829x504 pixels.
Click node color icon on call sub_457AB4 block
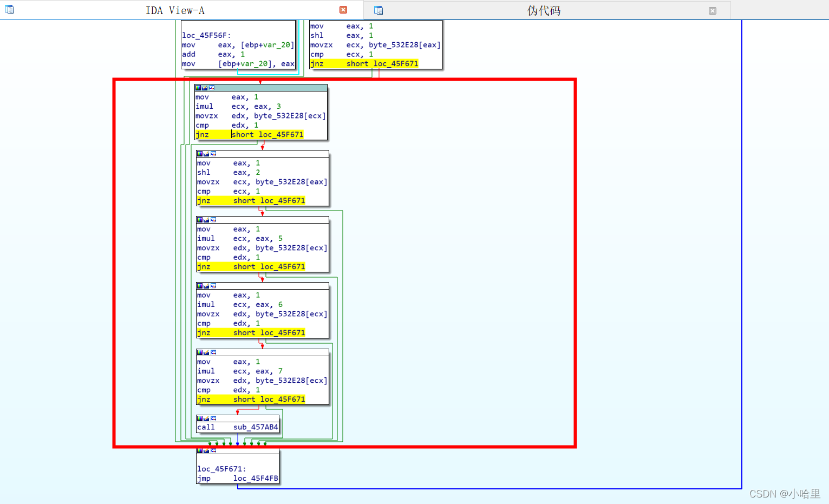pyautogui.click(x=200, y=418)
